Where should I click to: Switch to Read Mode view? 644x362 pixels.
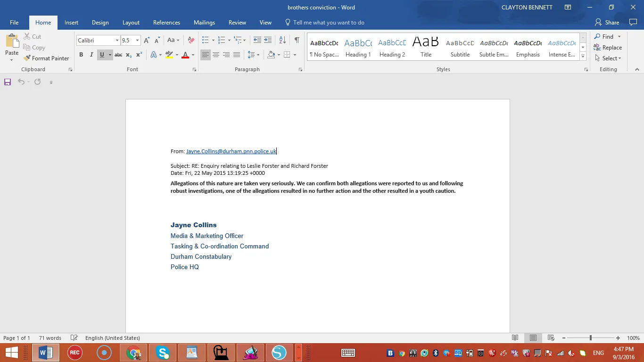pos(515,338)
